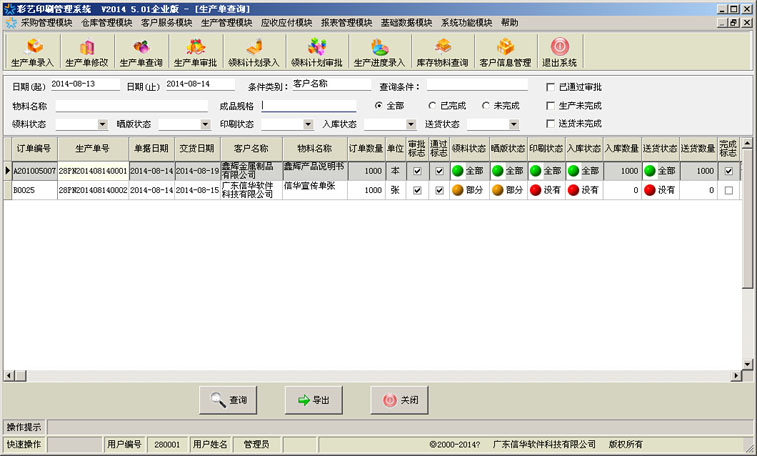Enable 生产未完成 checkbox
This screenshot has width=757, height=456.
(x=550, y=105)
